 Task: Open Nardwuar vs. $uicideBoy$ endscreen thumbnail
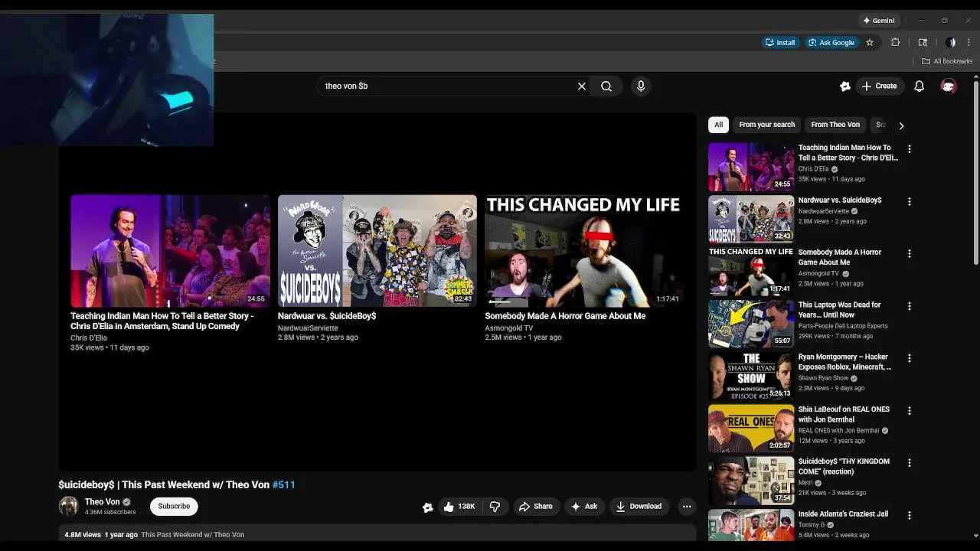coord(377,251)
